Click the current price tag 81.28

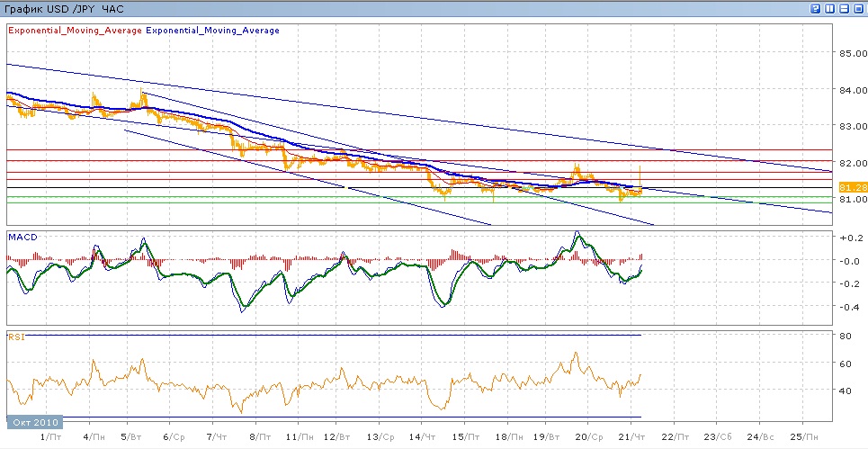(851, 187)
